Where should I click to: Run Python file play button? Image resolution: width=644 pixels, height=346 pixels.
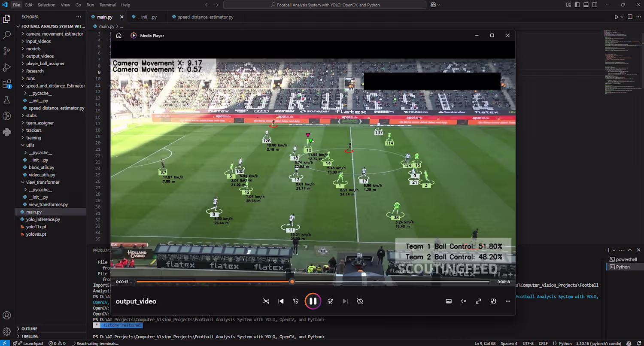(616, 17)
